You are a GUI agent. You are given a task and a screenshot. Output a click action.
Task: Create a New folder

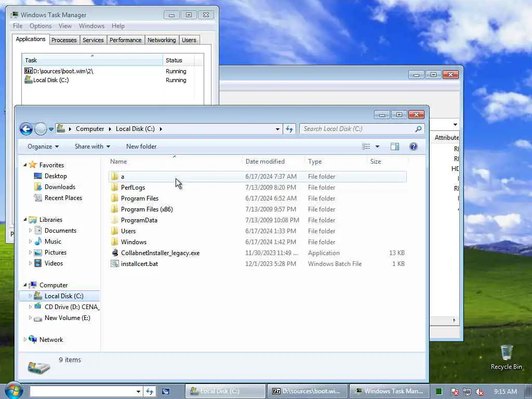click(141, 147)
